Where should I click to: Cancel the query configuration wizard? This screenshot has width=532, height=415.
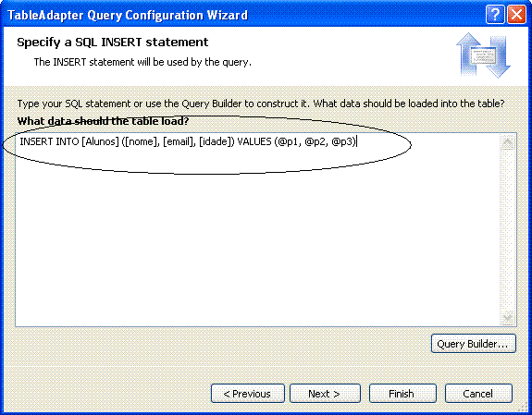tap(478, 394)
